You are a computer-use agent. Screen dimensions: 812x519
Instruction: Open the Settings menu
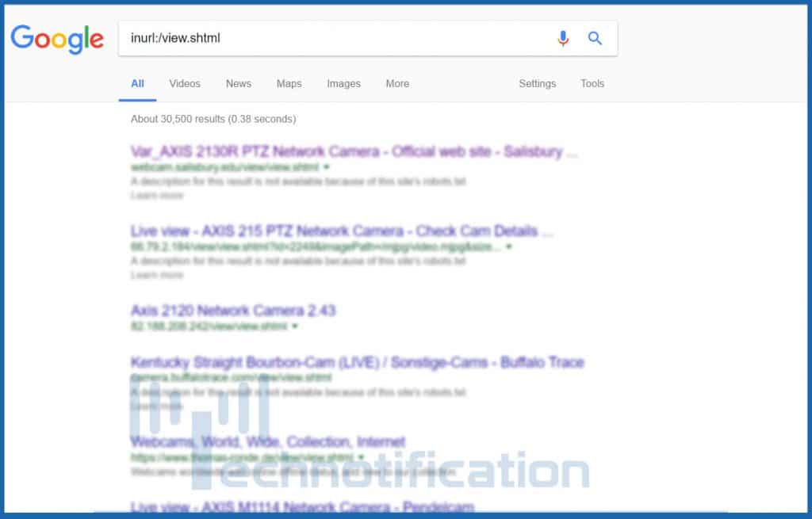(538, 83)
